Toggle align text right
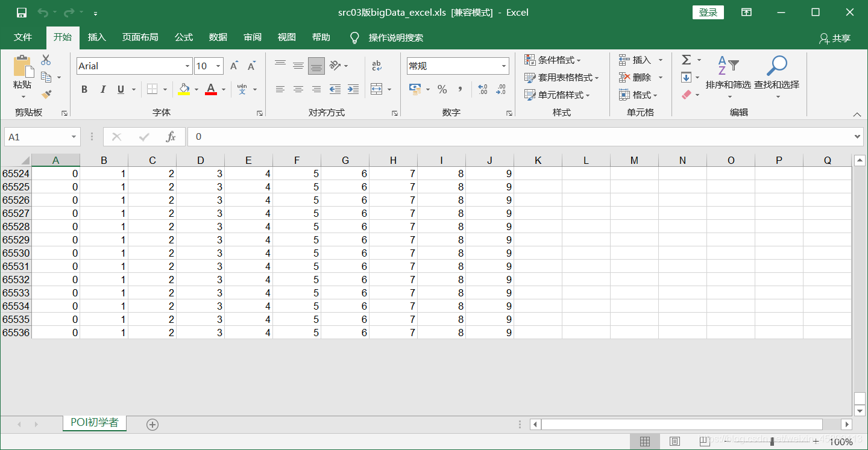The image size is (868, 450). click(316, 90)
